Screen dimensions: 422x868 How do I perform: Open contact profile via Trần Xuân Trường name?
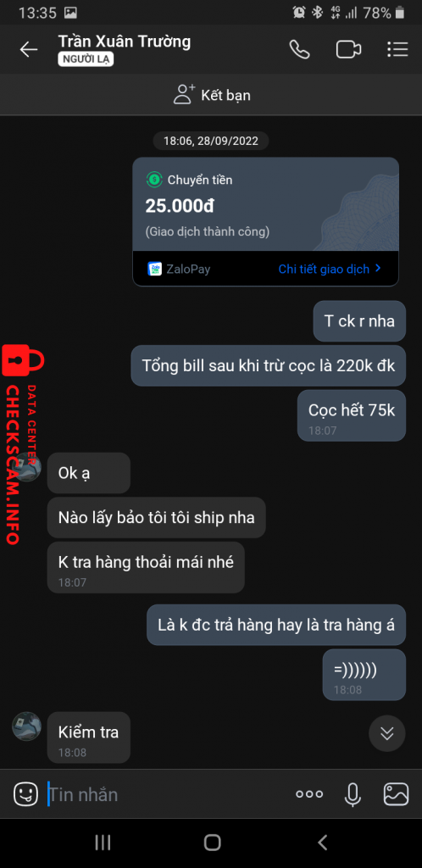[x=125, y=42]
